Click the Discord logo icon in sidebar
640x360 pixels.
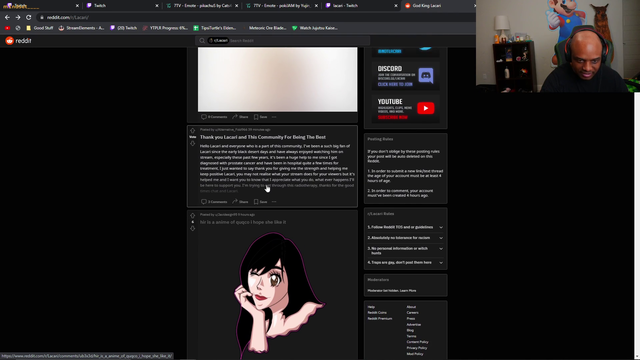point(426,76)
